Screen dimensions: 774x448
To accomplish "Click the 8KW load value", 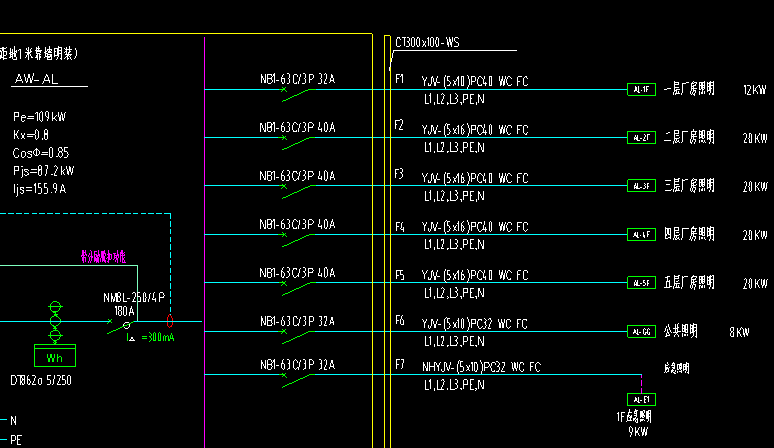I will tap(739, 333).
